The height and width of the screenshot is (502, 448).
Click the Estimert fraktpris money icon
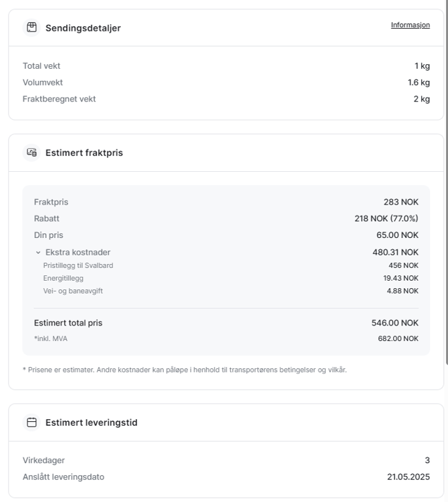click(31, 152)
